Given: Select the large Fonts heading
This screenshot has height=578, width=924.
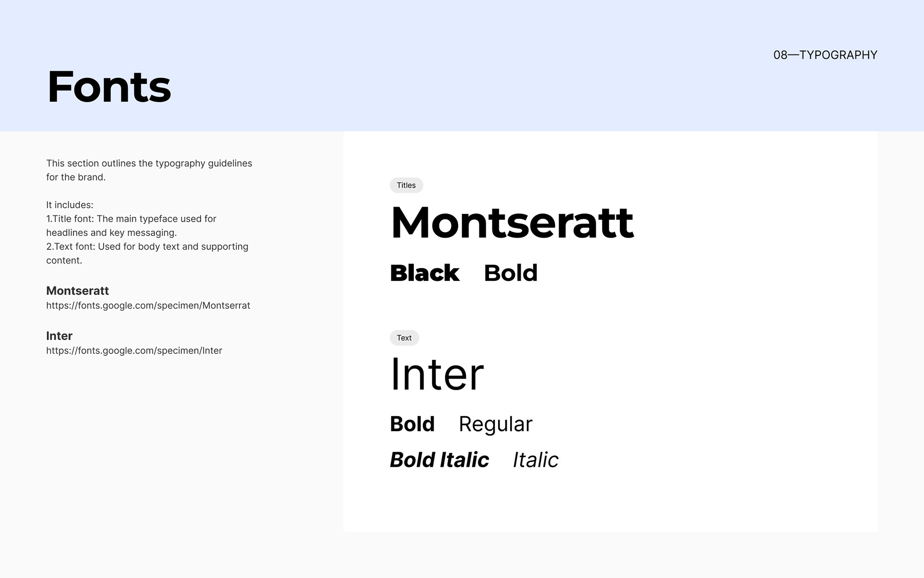Looking at the screenshot, I should pyautogui.click(x=109, y=87).
